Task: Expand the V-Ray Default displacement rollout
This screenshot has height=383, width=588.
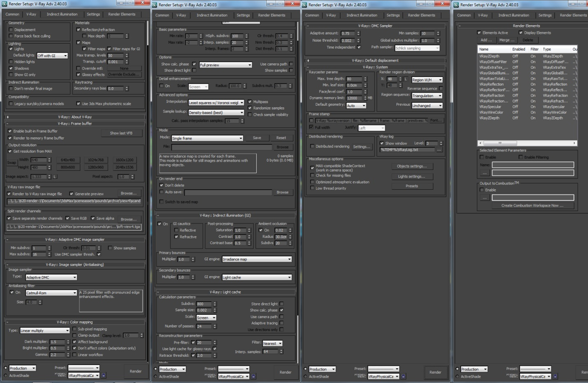Action: click(x=375, y=60)
